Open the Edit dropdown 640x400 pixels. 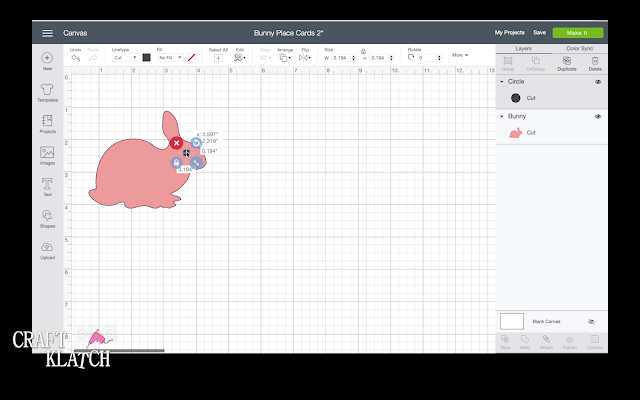tap(240, 58)
